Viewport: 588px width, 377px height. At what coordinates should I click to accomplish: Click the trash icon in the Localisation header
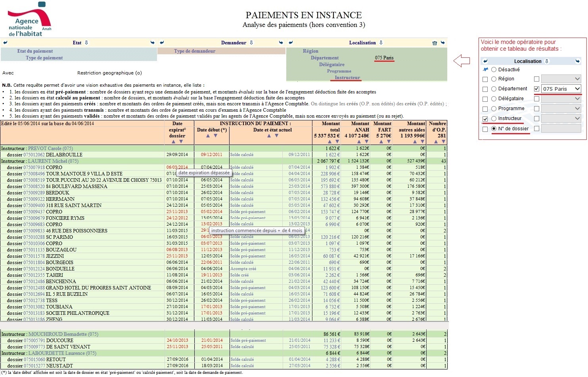435,43
